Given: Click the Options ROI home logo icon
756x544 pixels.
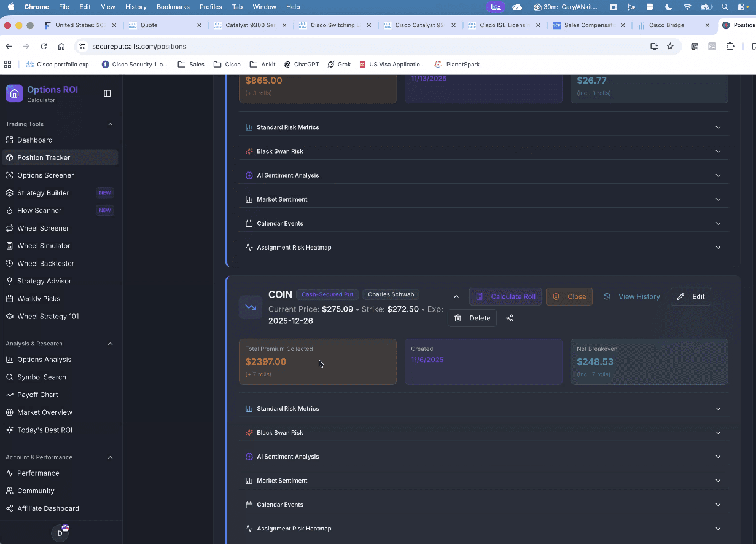Looking at the screenshot, I should pyautogui.click(x=14, y=93).
